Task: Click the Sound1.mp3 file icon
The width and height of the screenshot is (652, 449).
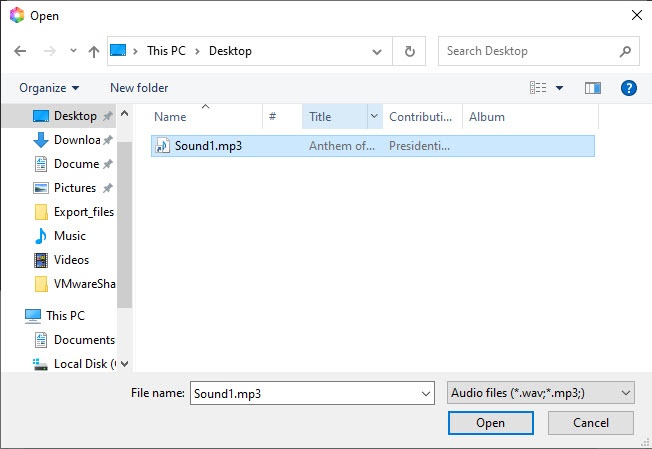Action: (x=162, y=146)
